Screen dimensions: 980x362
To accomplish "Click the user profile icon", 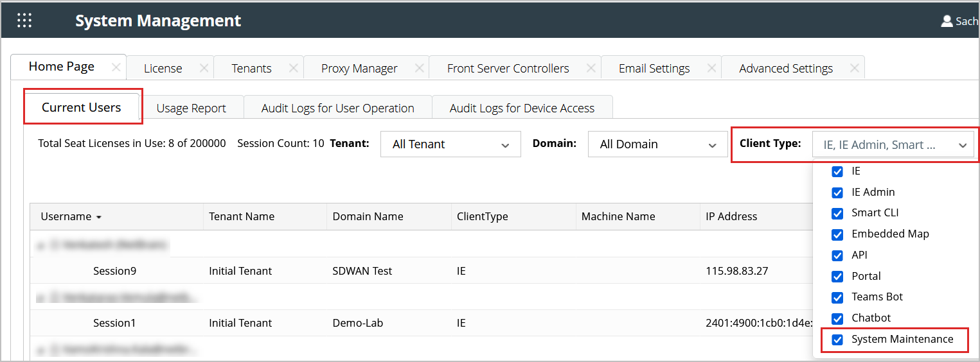I will coord(947,21).
